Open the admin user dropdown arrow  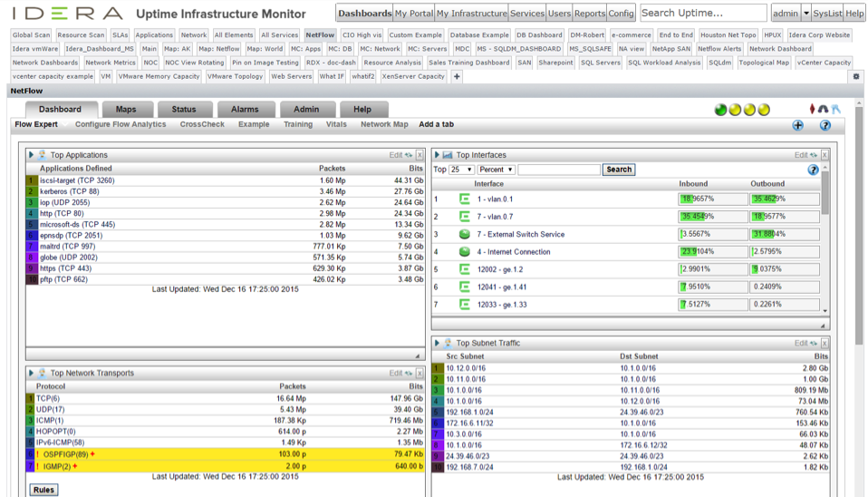806,14
